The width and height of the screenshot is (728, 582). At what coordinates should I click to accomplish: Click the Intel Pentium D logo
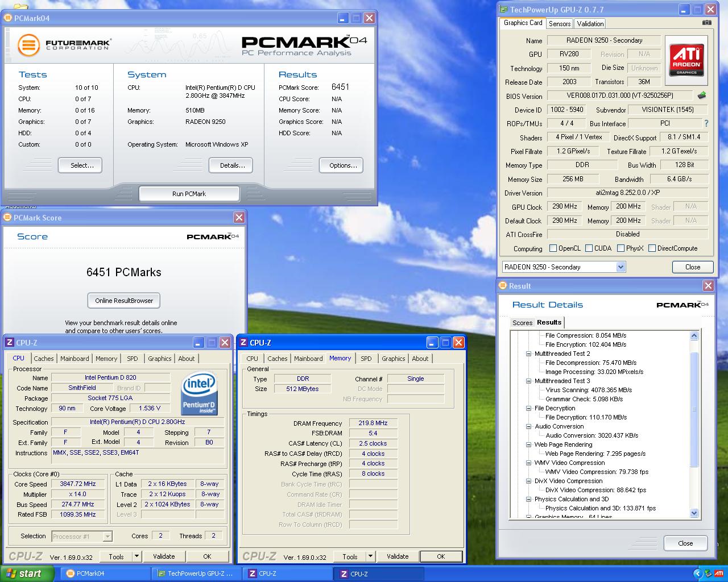pyautogui.click(x=198, y=393)
